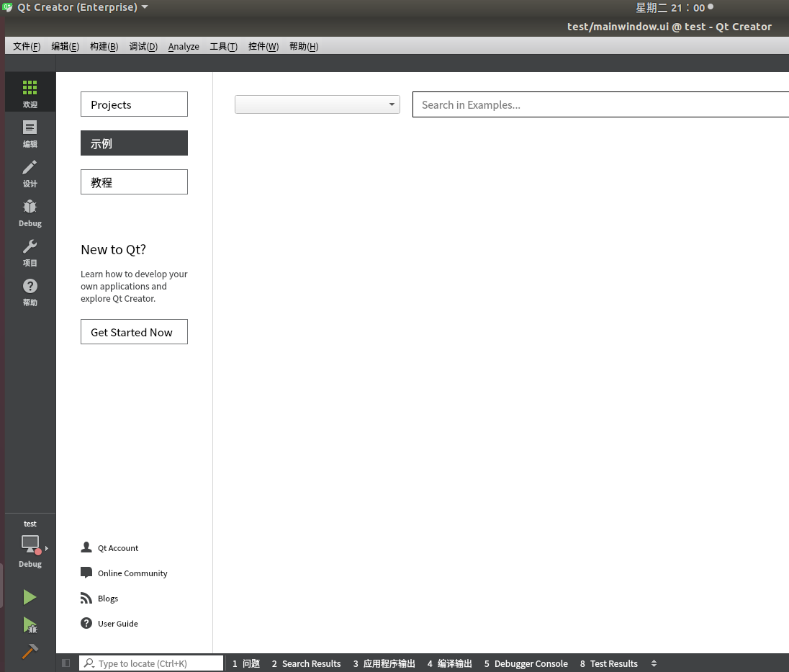Screen dimensions: 789x672
Task: Open the Analyze menu
Action: (184, 46)
